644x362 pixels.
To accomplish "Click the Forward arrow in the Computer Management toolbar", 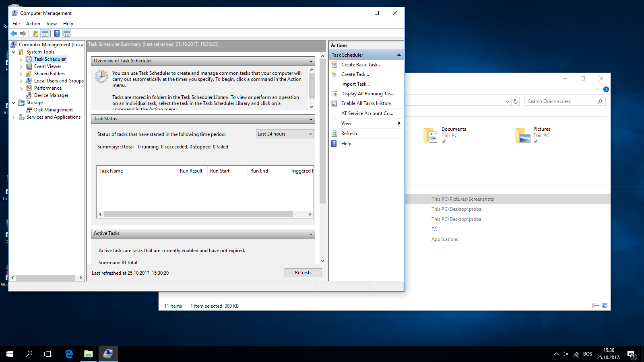I will (x=23, y=34).
